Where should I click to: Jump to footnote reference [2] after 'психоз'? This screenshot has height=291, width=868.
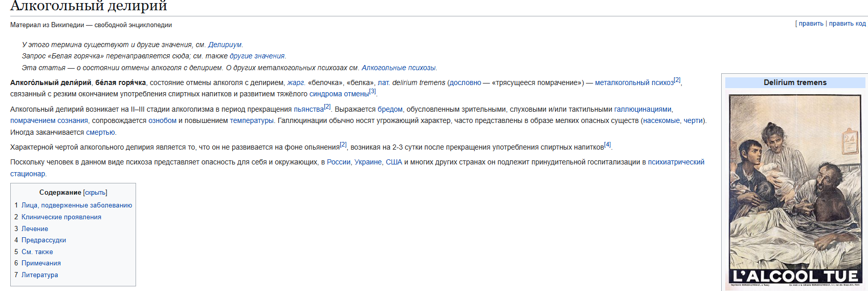(x=677, y=80)
